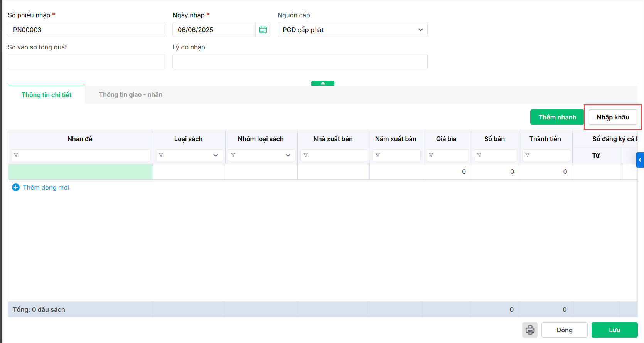Switch to Thông tin giao - nhận tab

click(130, 95)
